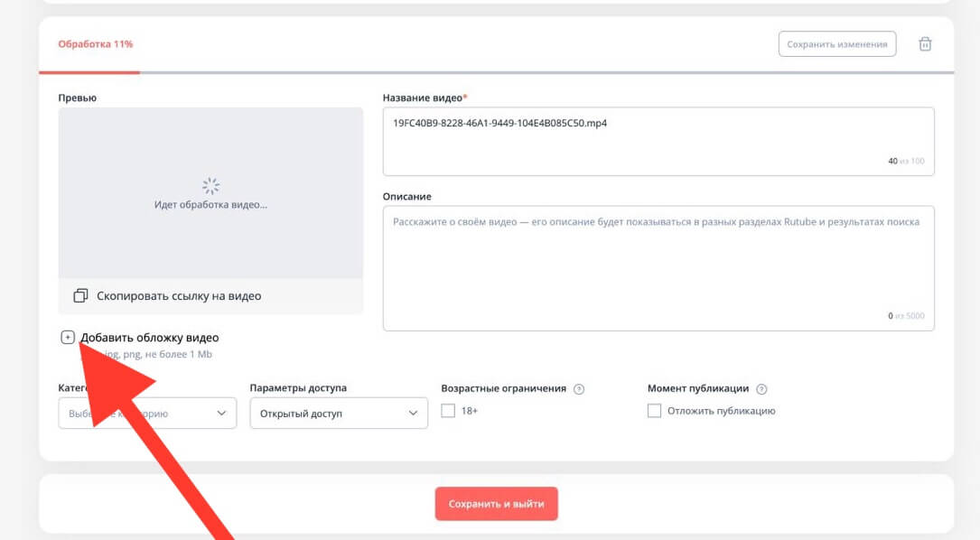The width and height of the screenshot is (980, 540).
Task: Tick the Отложить публикацию checkbox
Action: 655,411
